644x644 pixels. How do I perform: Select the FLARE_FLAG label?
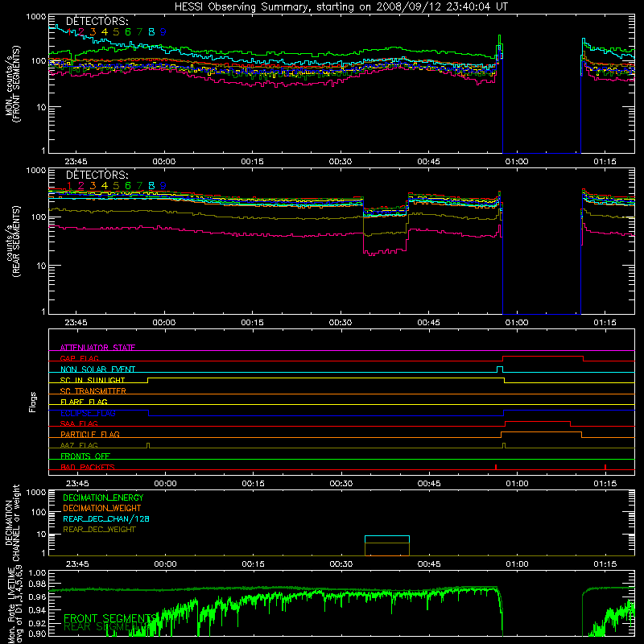pos(84,402)
